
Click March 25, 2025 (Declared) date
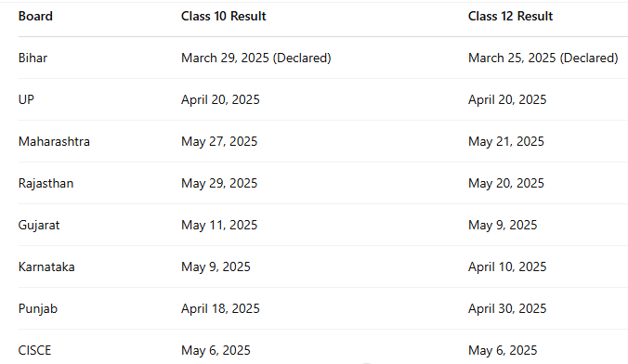tap(543, 58)
